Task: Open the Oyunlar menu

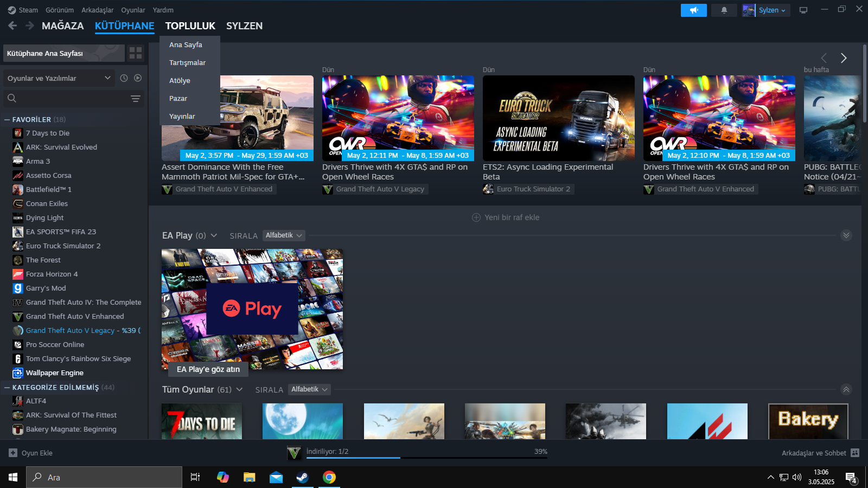Action: click(x=133, y=10)
